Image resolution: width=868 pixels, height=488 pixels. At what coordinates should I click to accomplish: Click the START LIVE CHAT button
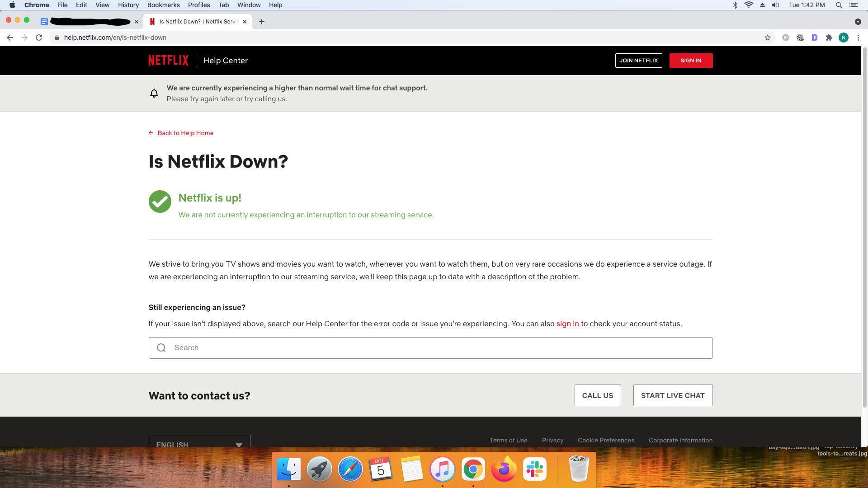click(673, 395)
